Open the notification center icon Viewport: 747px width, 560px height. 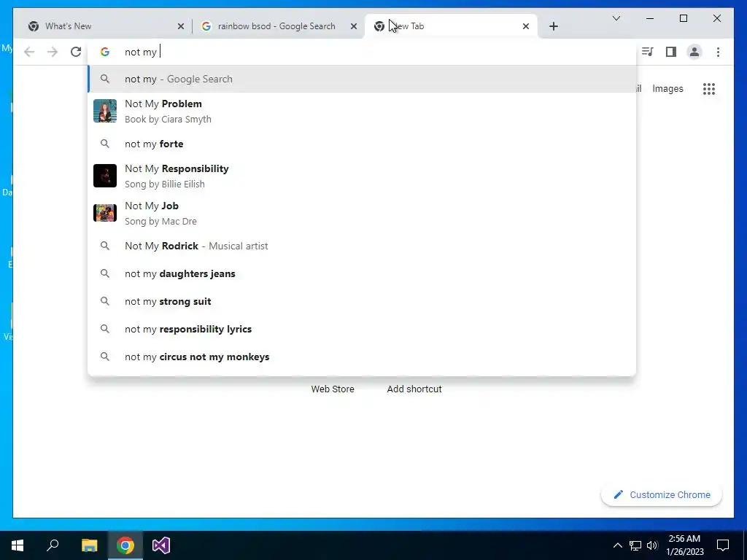(x=723, y=545)
